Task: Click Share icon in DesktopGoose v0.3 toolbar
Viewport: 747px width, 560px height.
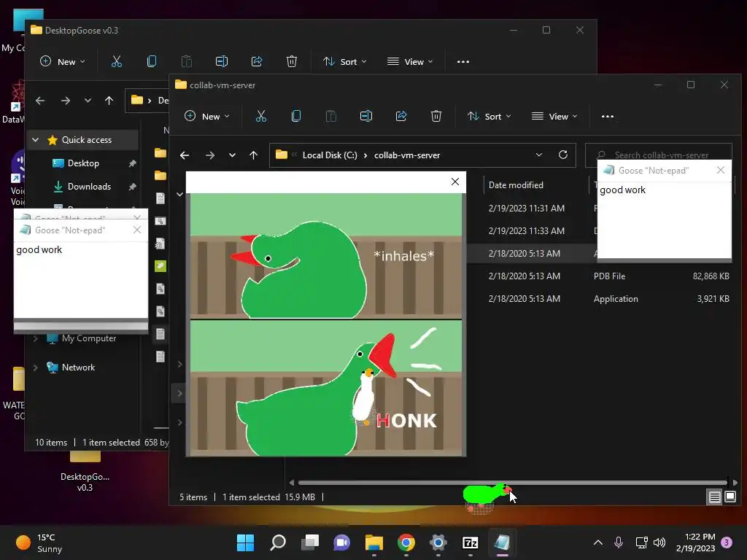Action: tap(257, 61)
